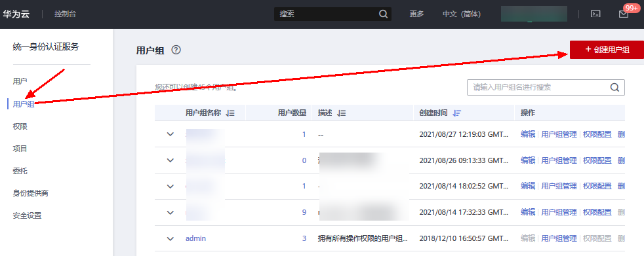644x256 pixels.
Task: Click 权限配置 for the 2021/08/27 group
Action: tap(597, 134)
